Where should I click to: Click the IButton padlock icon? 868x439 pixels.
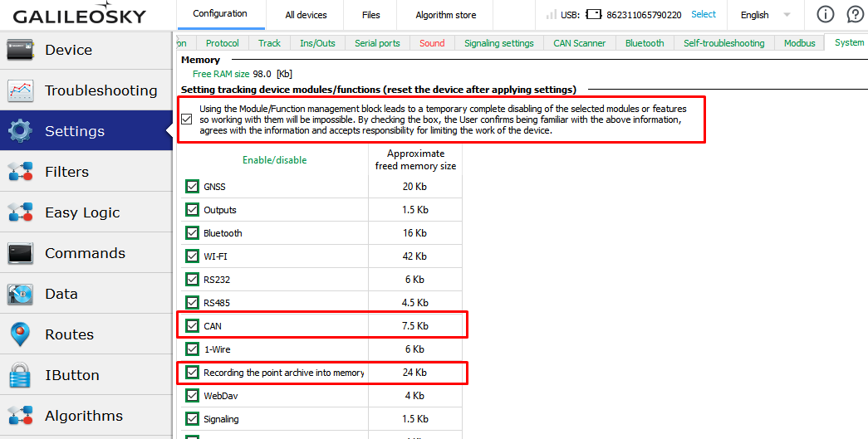click(21, 375)
